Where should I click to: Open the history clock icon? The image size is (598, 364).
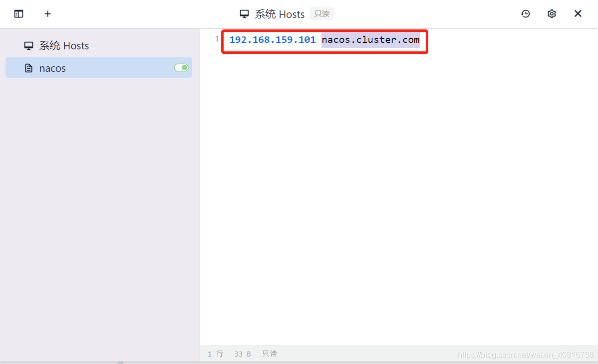click(x=526, y=14)
